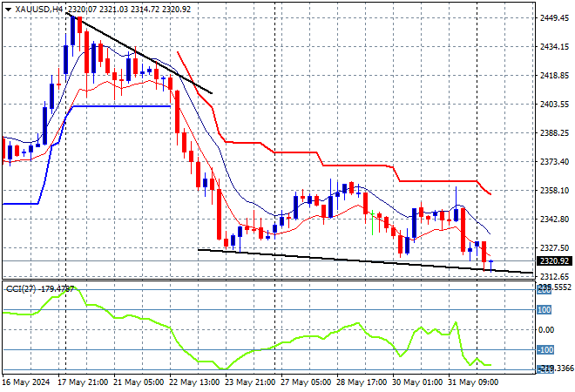The height and width of the screenshot is (392, 575).
Task: Select the black descending trendline at top
Action: pyautogui.click(x=139, y=53)
